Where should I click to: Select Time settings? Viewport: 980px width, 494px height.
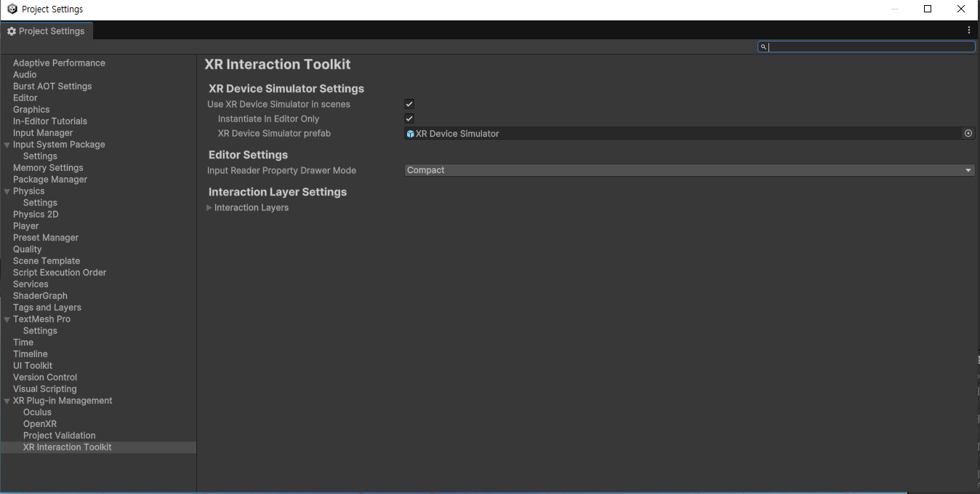click(x=23, y=343)
